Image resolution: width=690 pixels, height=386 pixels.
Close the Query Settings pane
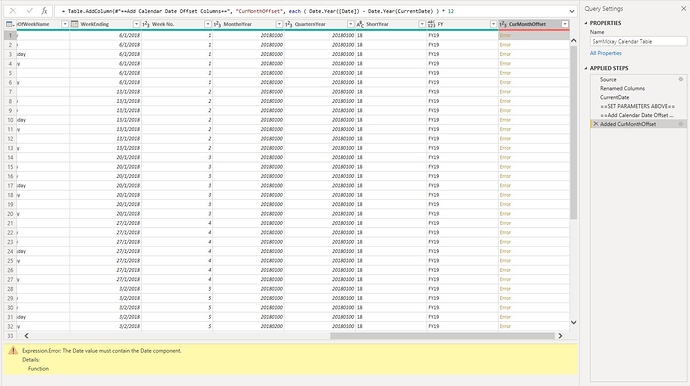(683, 8)
